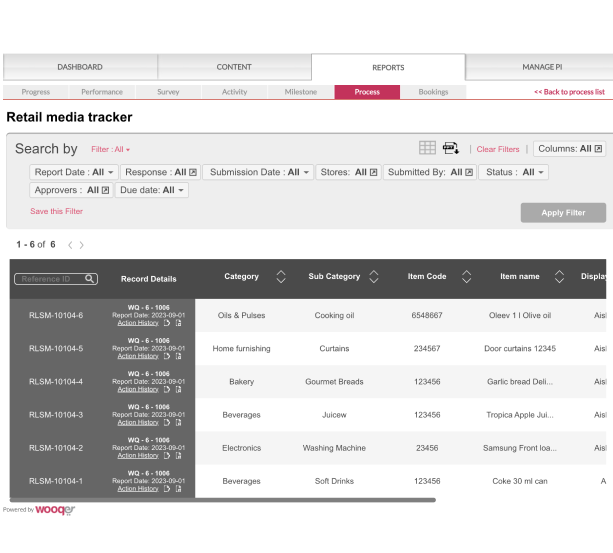Sort the Item name column
The width and height of the screenshot is (613, 553).
point(559,277)
